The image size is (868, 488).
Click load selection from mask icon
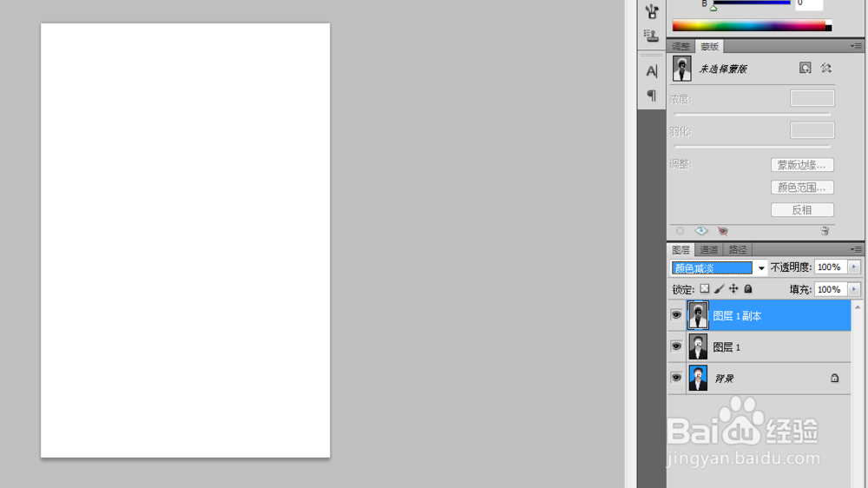tap(680, 231)
